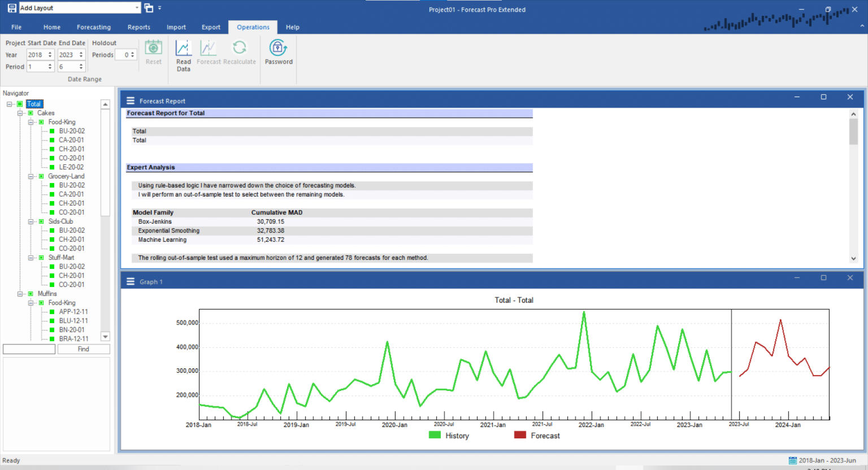Click the Find button in Navigator
Screen dimensions: 868x470
pyautogui.click(x=84, y=349)
